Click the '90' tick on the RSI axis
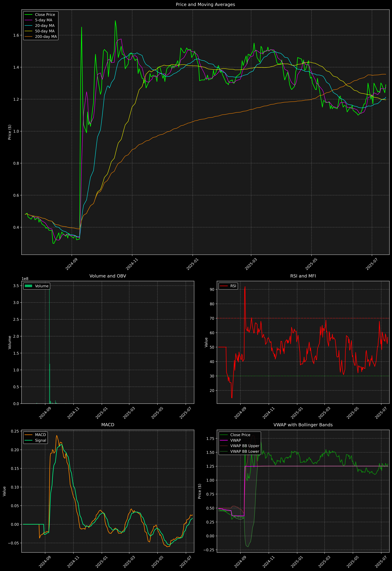 pyautogui.click(x=212, y=289)
